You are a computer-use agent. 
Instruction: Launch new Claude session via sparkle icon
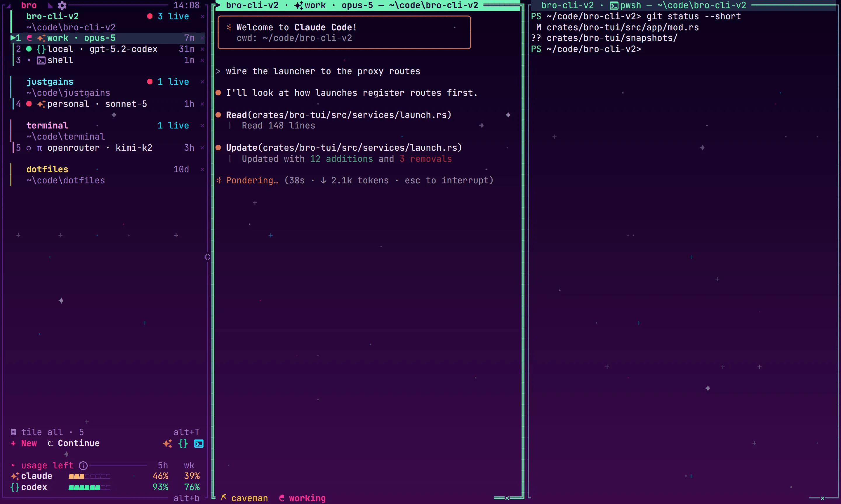click(x=167, y=444)
